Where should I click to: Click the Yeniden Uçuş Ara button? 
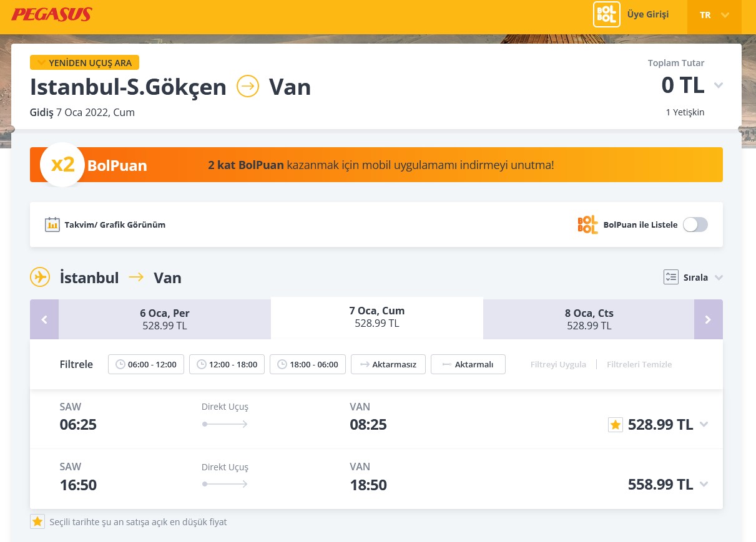tap(84, 62)
